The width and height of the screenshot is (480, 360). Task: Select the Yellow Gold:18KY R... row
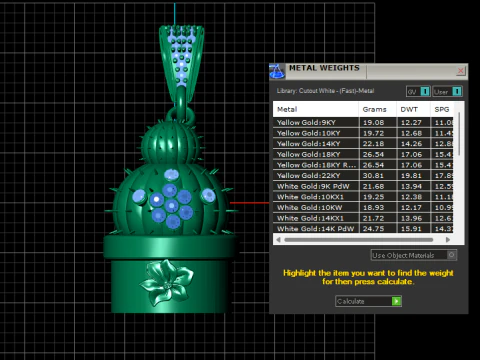(363, 165)
